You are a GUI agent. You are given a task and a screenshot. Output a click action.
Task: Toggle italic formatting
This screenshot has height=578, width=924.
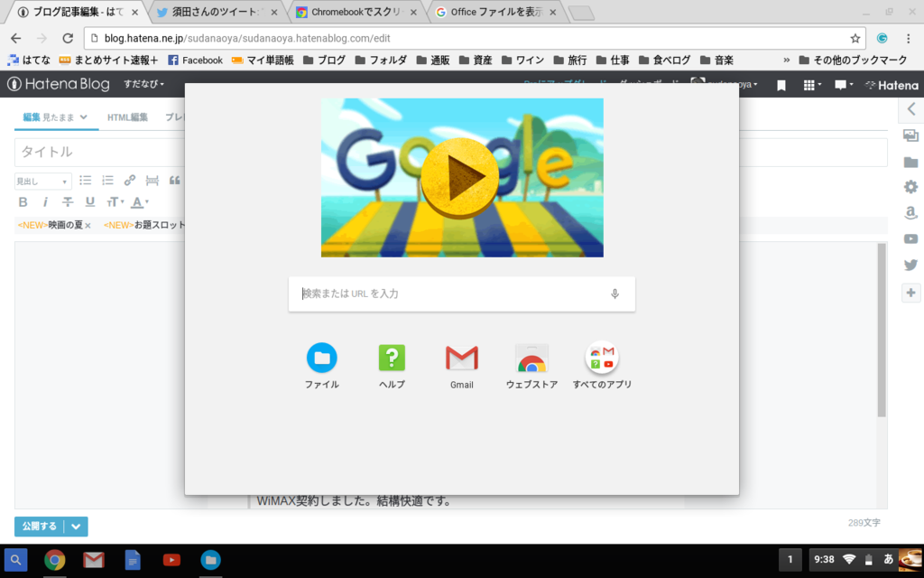click(45, 201)
